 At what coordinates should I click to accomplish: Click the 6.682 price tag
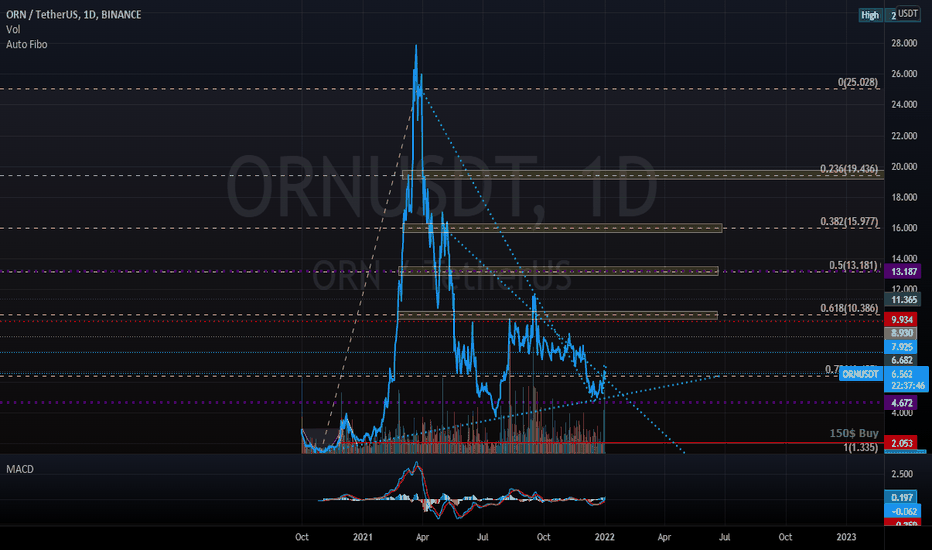coord(901,360)
